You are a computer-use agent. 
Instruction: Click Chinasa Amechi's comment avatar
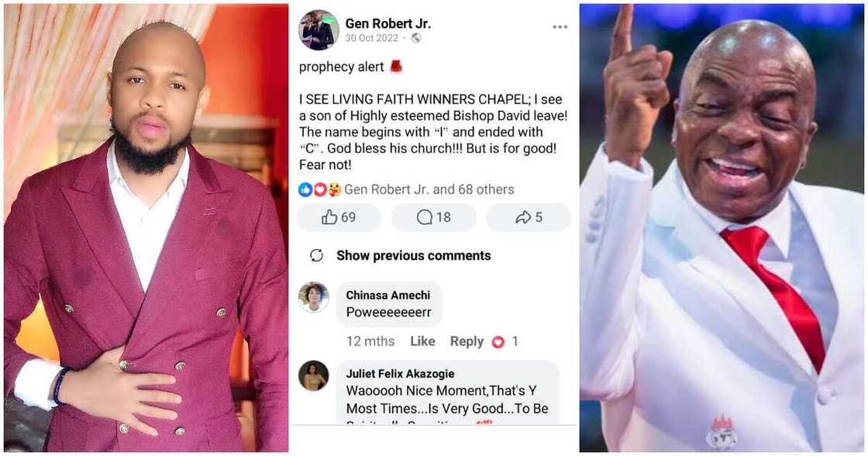(x=314, y=297)
